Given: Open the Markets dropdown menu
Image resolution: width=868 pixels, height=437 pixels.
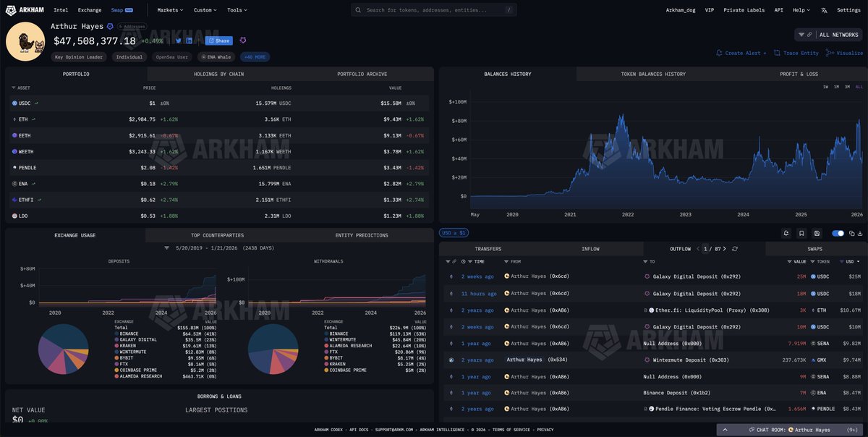Looking at the screenshot, I should pyautogui.click(x=170, y=10).
